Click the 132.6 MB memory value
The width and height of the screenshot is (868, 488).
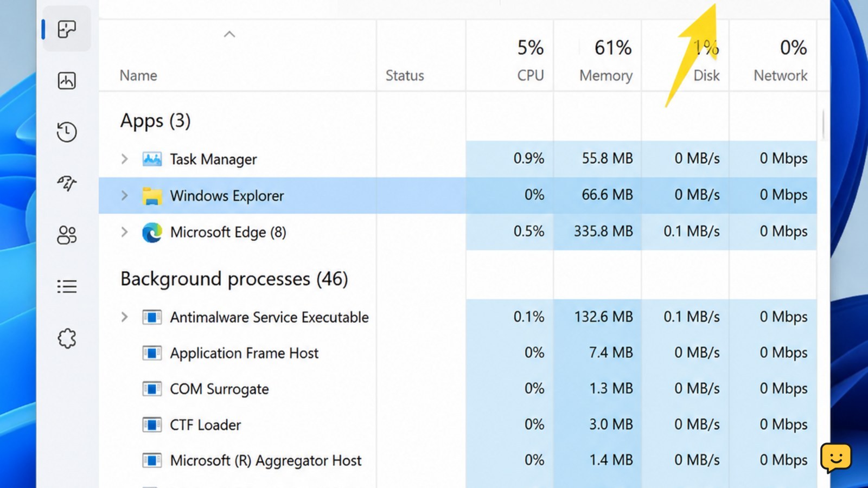pyautogui.click(x=603, y=317)
